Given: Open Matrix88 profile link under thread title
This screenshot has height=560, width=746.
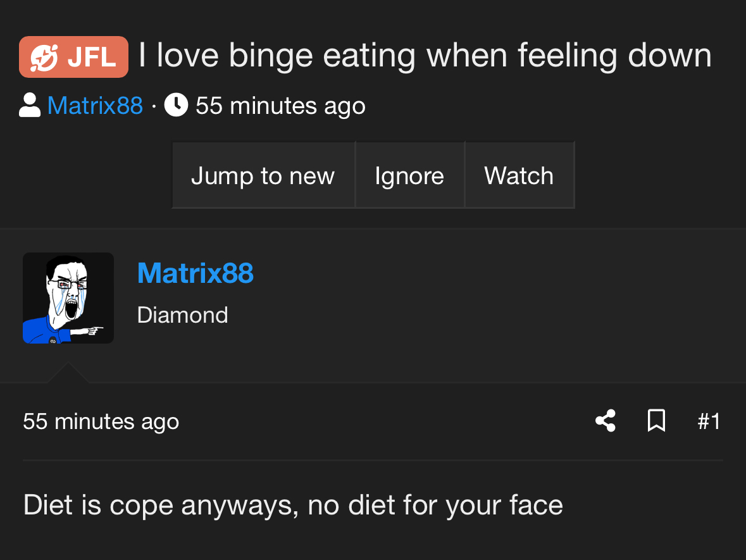Looking at the screenshot, I should click(x=95, y=105).
